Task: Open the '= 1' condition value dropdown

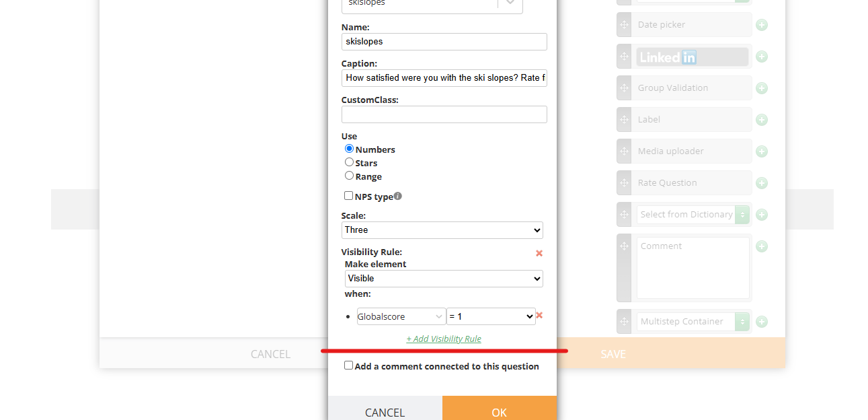Action: (491, 316)
